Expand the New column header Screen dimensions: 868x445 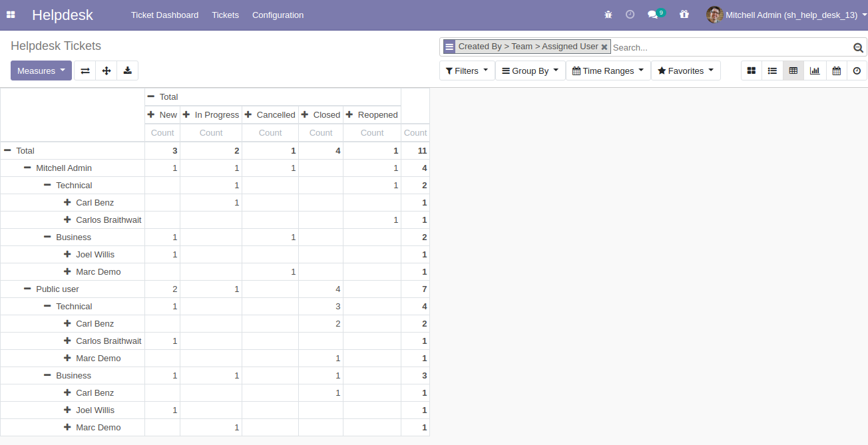pyautogui.click(x=162, y=114)
